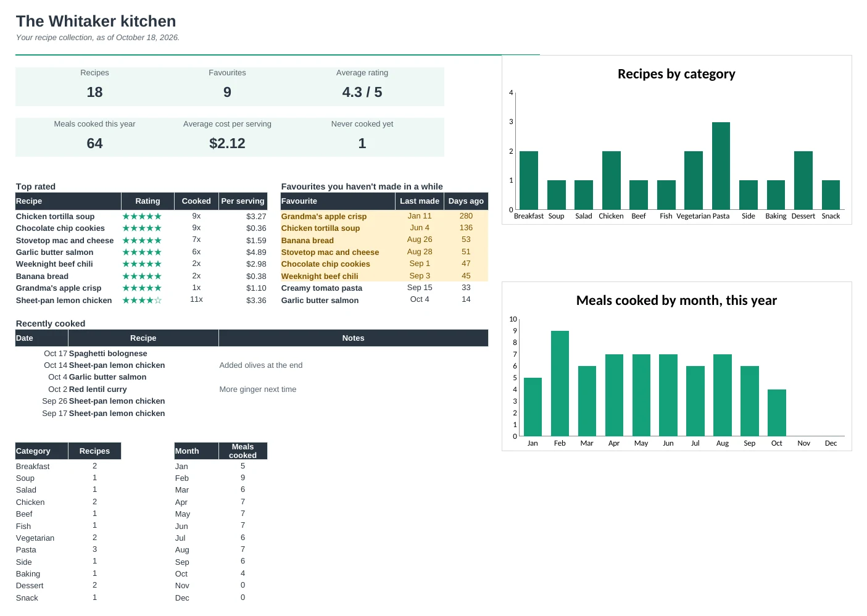The height and width of the screenshot is (616, 867).
Task: Click the Feb bar in the monthly chart
Action: [x=560, y=383]
